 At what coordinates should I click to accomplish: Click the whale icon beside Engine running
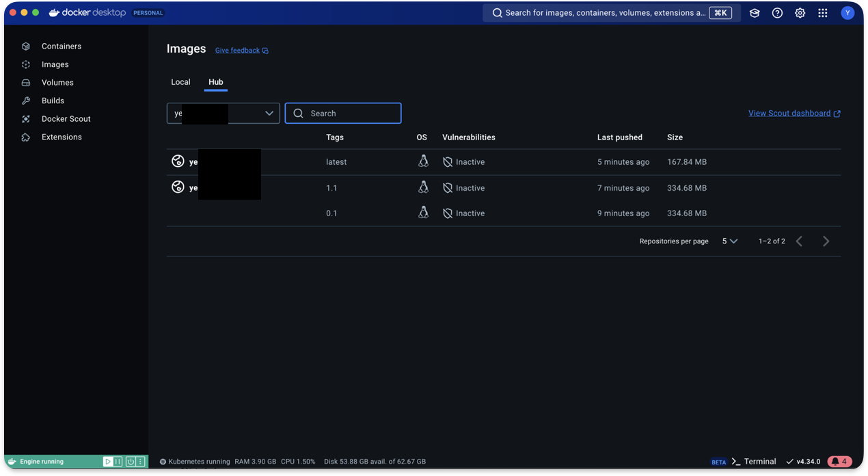12,462
